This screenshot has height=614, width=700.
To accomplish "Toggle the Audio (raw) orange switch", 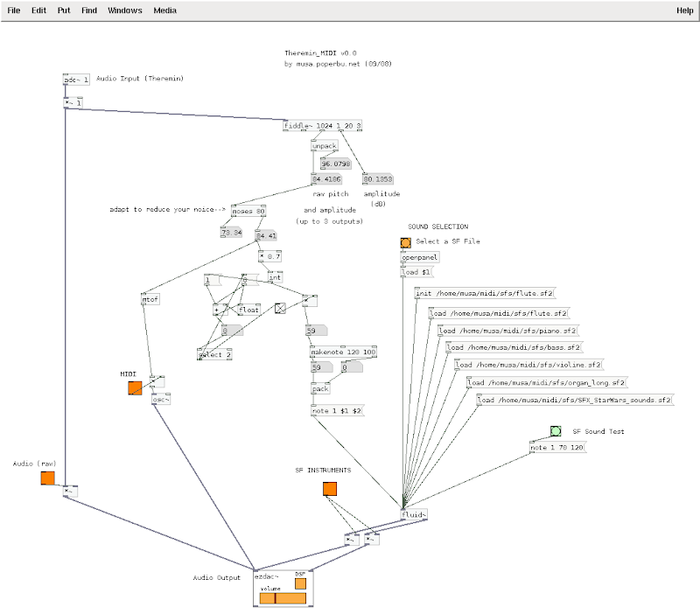I will point(48,478).
